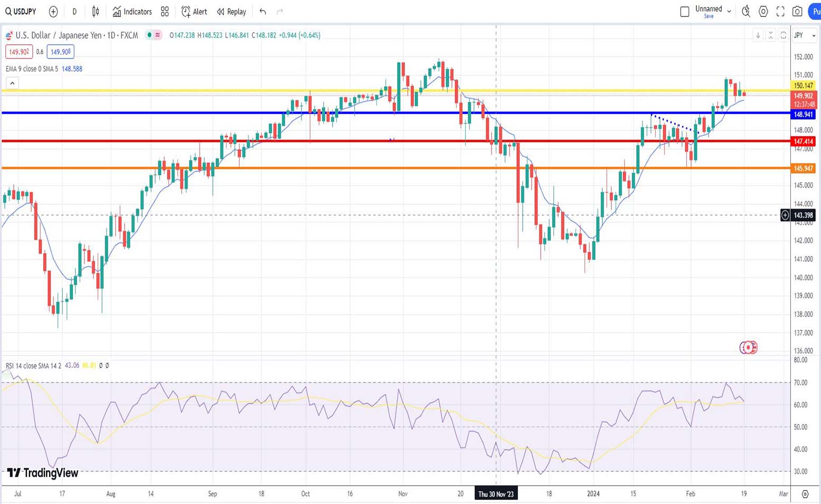Expand the Unnamed layout dropdown
The image size is (821, 504).
click(729, 11)
